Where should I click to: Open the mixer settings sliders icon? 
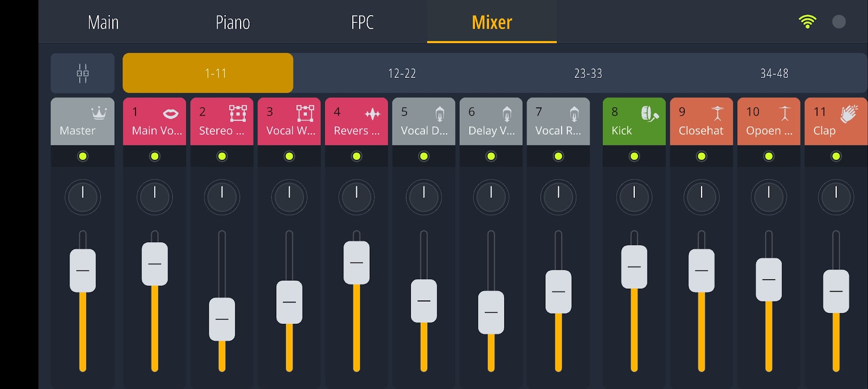click(83, 73)
